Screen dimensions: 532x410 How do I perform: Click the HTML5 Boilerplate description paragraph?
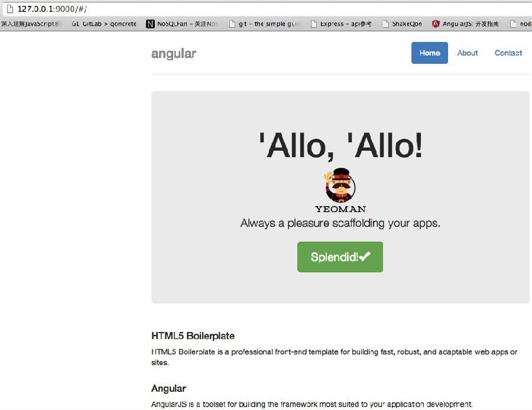(334, 357)
